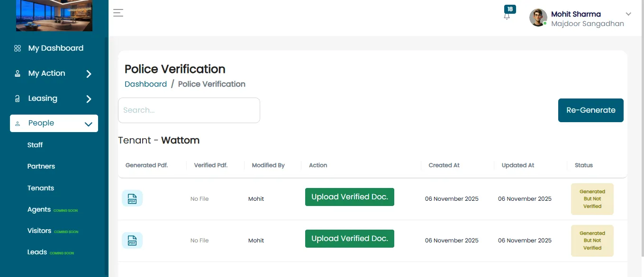
Task: Open PDF icon in second table row
Action: [x=132, y=240]
